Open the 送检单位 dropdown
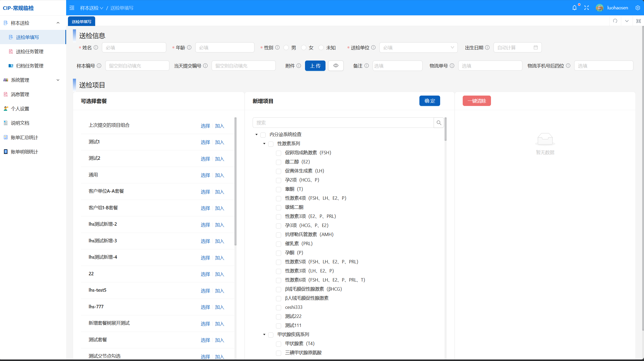Image resolution: width=644 pixels, height=361 pixels. click(x=418, y=48)
